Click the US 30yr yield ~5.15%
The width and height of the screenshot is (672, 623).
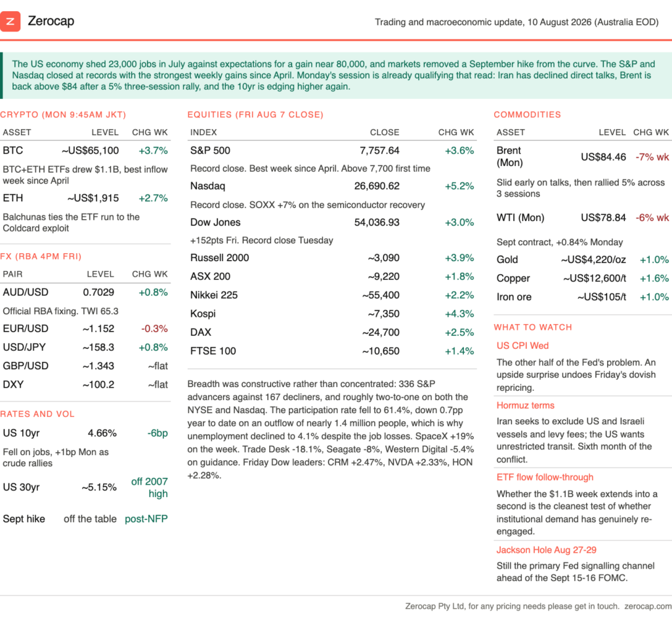[99, 487]
